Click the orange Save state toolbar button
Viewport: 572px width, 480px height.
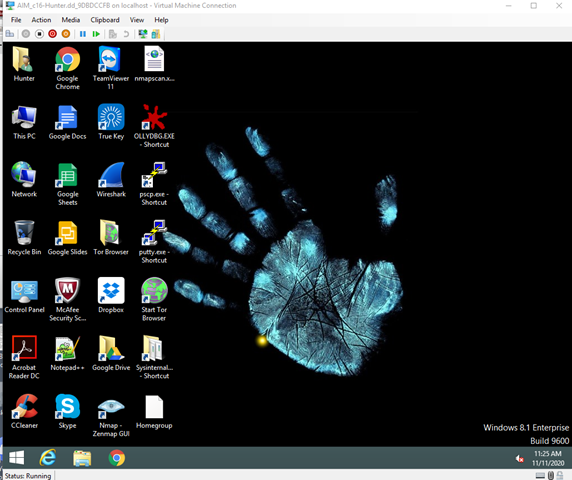click(x=66, y=34)
